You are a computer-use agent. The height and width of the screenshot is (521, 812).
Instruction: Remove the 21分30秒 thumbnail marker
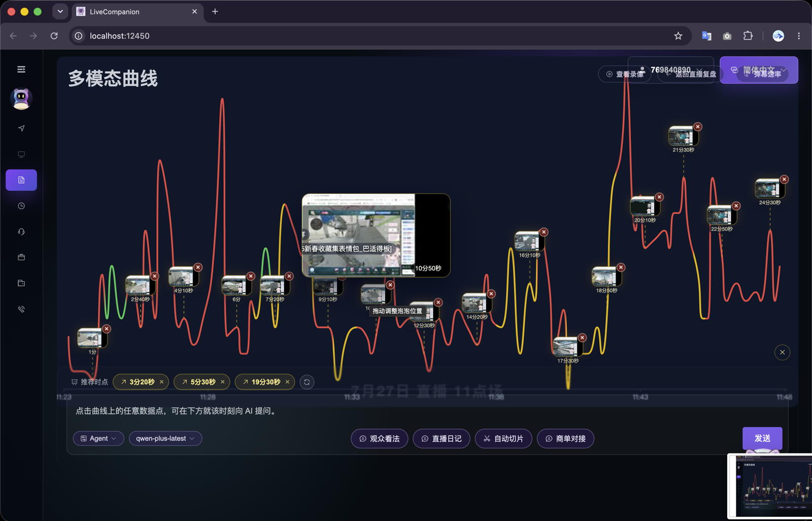[x=698, y=126]
